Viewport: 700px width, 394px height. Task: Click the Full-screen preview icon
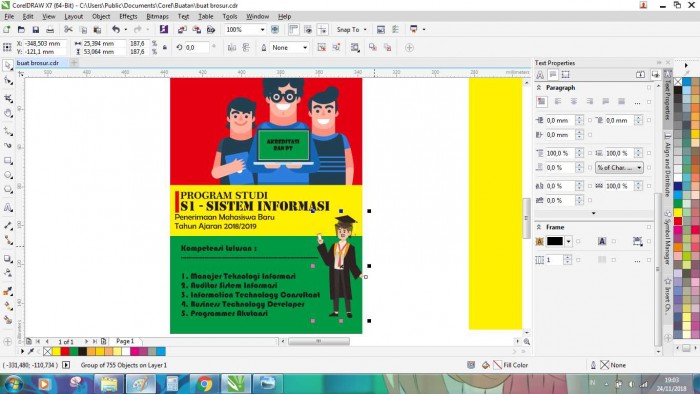(275, 29)
